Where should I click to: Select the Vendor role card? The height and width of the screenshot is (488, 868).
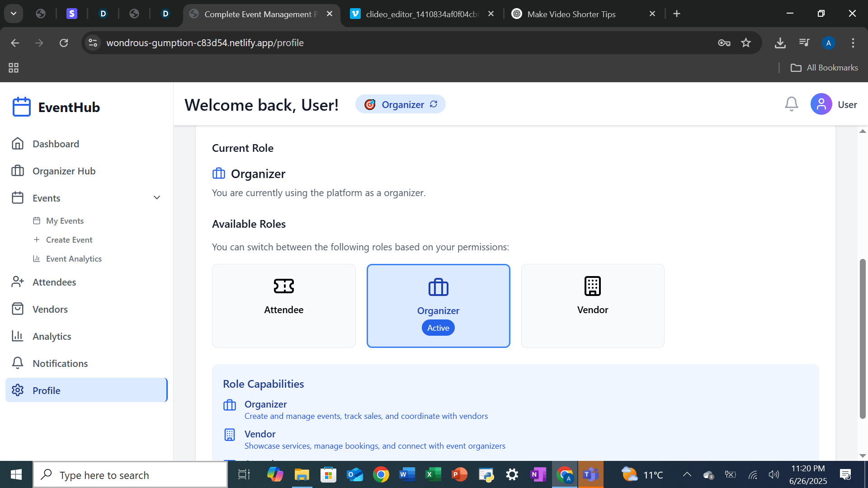(592, 305)
